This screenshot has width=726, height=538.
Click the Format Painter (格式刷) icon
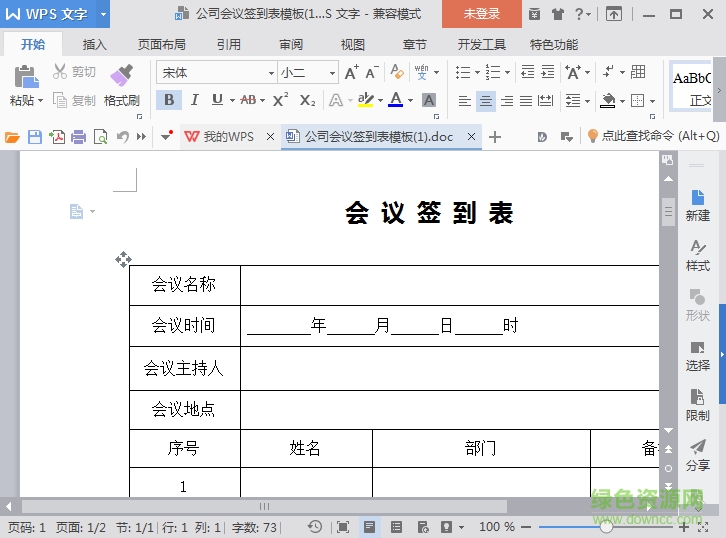tap(121, 76)
